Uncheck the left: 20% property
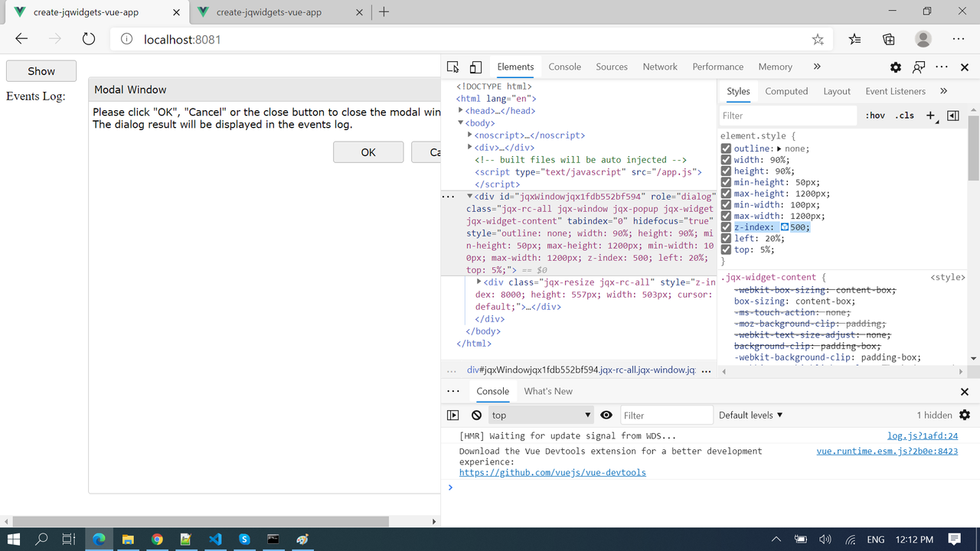 point(726,239)
